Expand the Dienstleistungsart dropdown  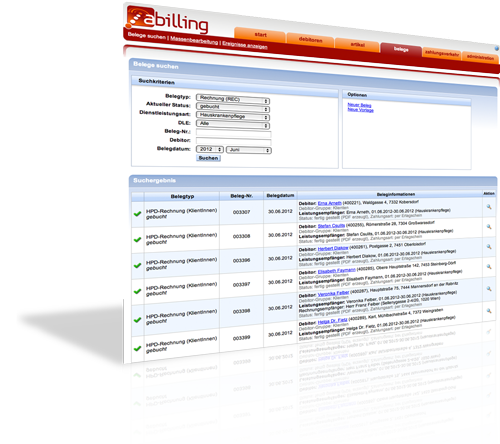click(233, 116)
